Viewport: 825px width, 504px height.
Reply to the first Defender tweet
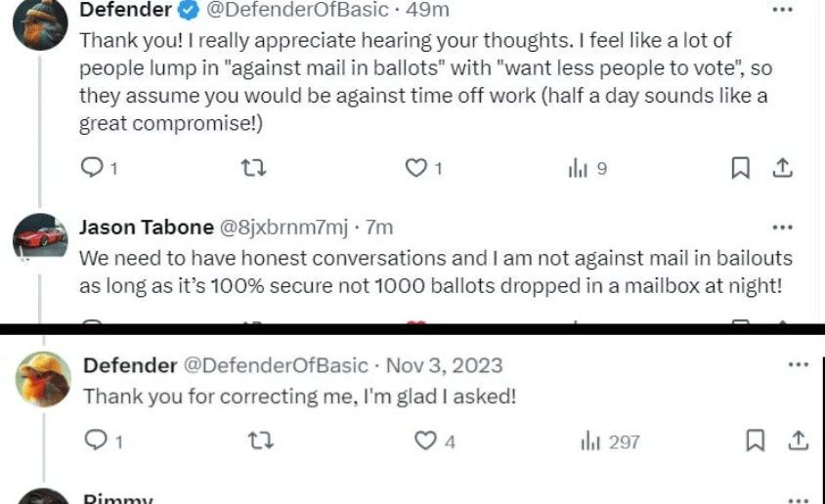click(91, 168)
